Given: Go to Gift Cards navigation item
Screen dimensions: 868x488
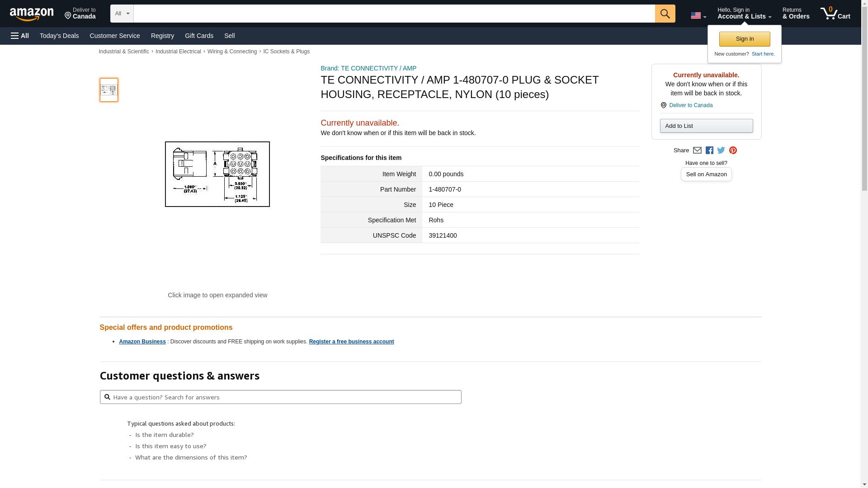Looking at the screenshot, I should [x=199, y=36].
